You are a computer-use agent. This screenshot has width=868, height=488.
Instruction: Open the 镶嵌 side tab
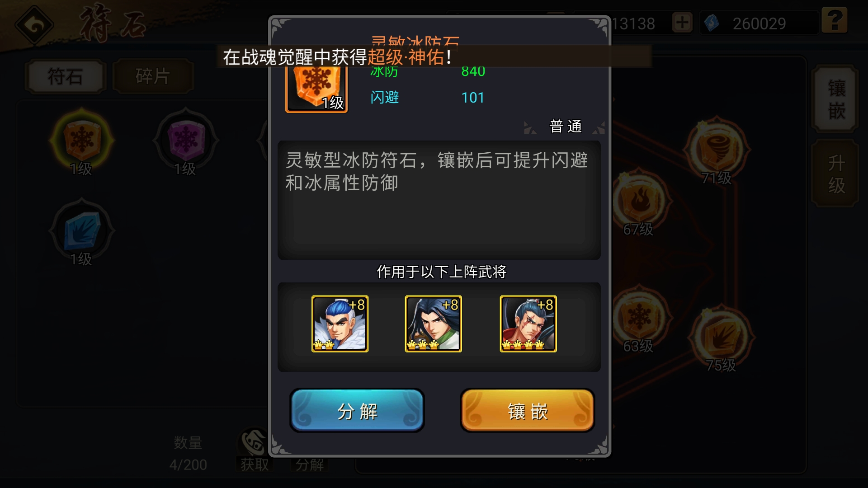click(836, 99)
